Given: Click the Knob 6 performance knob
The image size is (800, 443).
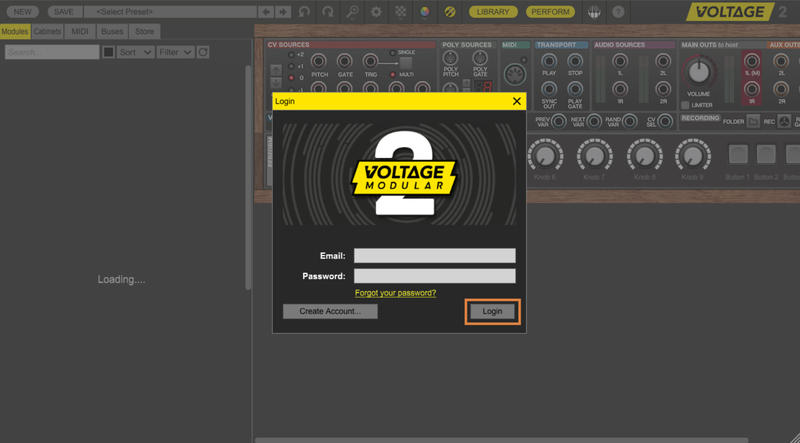Looking at the screenshot, I should click(545, 156).
